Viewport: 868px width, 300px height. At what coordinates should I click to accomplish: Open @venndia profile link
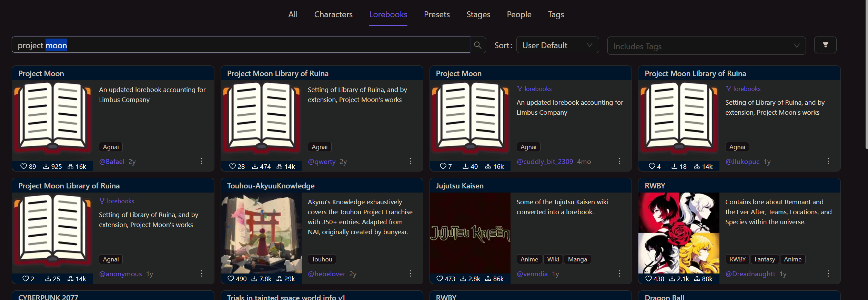click(532, 274)
